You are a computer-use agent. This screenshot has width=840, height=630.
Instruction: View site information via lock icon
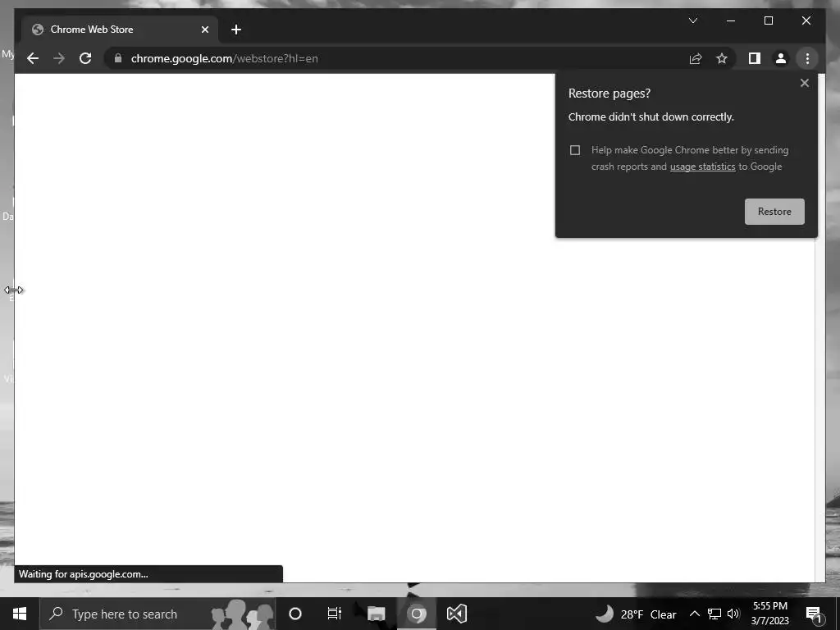coord(118,58)
